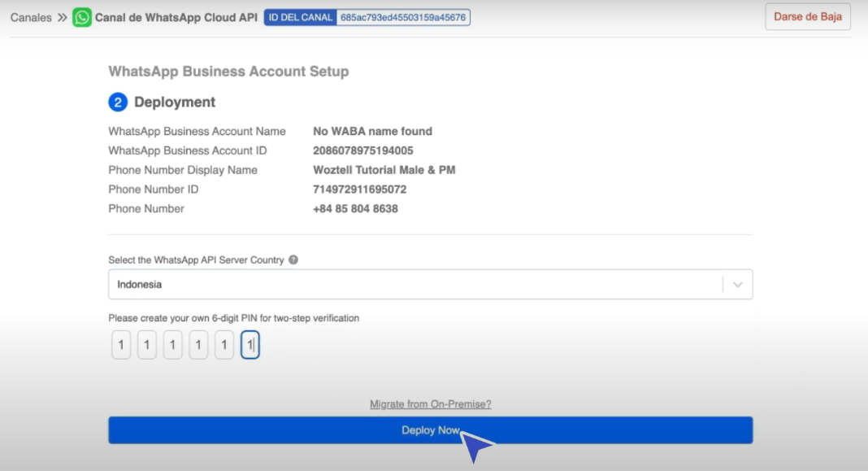
Task: Focus the fifth PIN digit box
Action: coord(224,345)
